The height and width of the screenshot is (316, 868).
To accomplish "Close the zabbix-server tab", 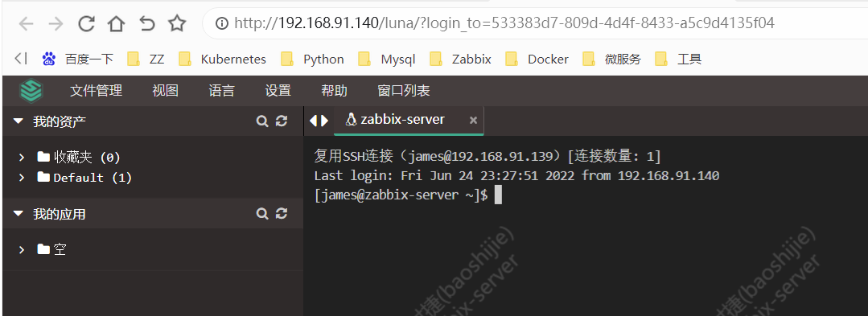I will pos(473,120).
